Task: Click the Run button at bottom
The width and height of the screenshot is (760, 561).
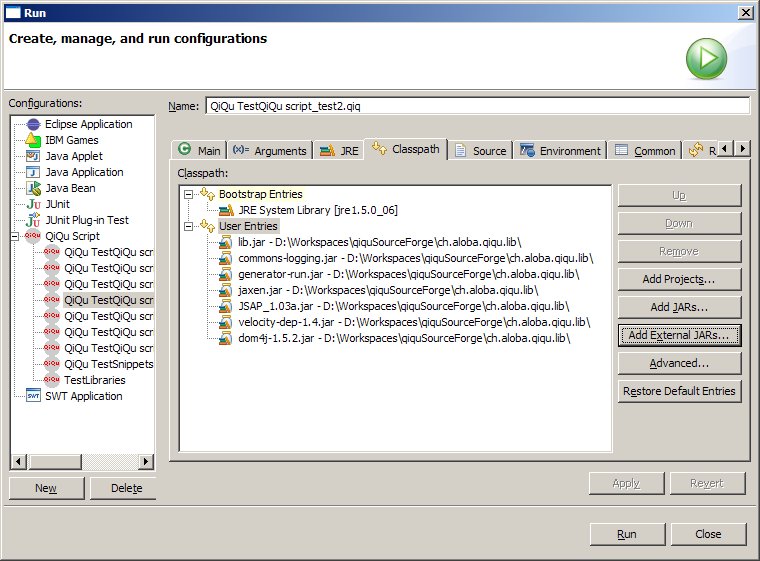Action: point(627,534)
